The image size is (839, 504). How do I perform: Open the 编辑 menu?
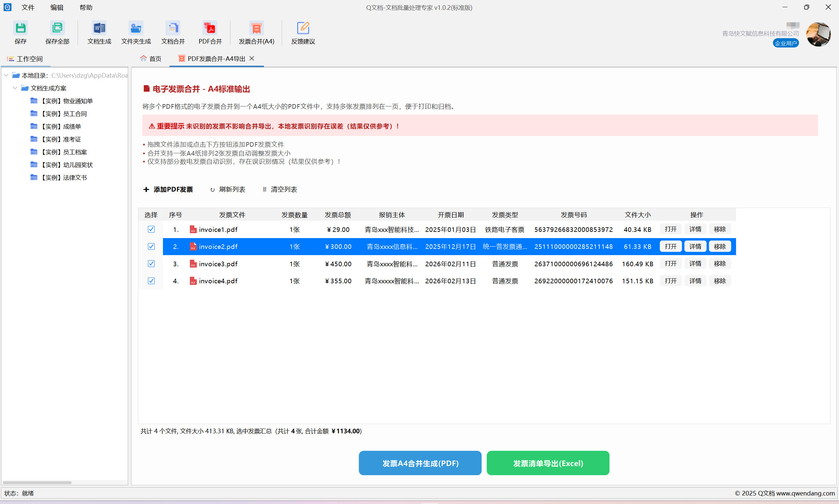(57, 8)
